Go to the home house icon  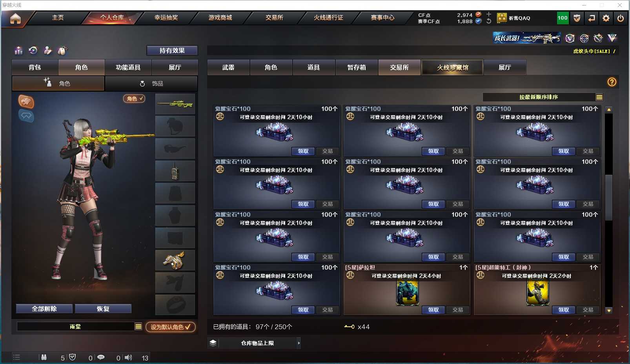[15, 18]
